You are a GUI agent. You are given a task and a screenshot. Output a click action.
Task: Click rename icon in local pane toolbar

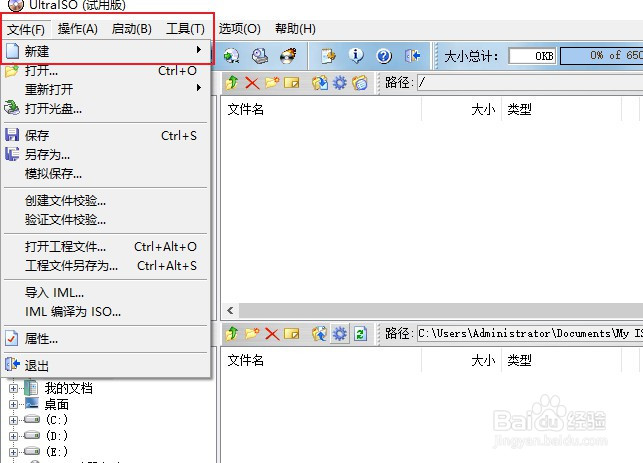292,334
